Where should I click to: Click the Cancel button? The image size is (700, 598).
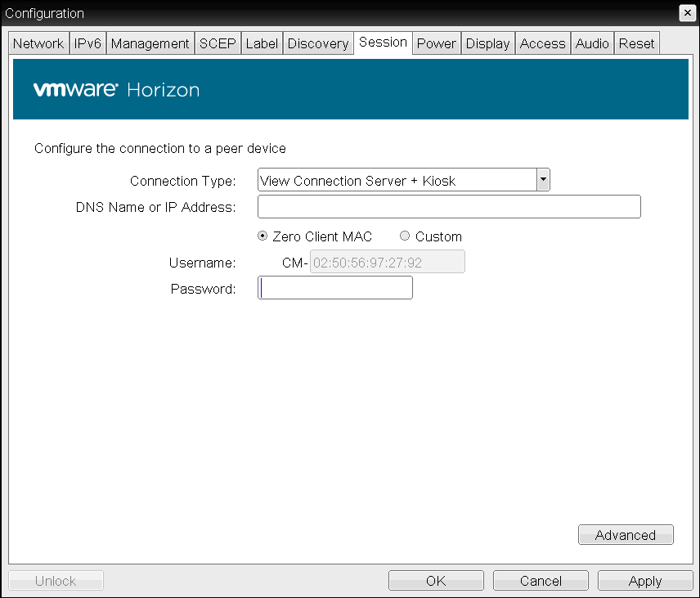coord(541,581)
